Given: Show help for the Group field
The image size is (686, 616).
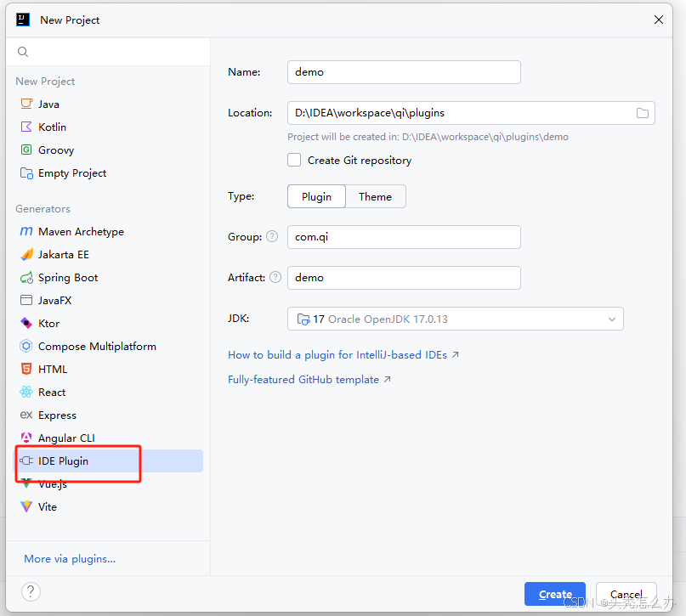Looking at the screenshot, I should (x=272, y=236).
